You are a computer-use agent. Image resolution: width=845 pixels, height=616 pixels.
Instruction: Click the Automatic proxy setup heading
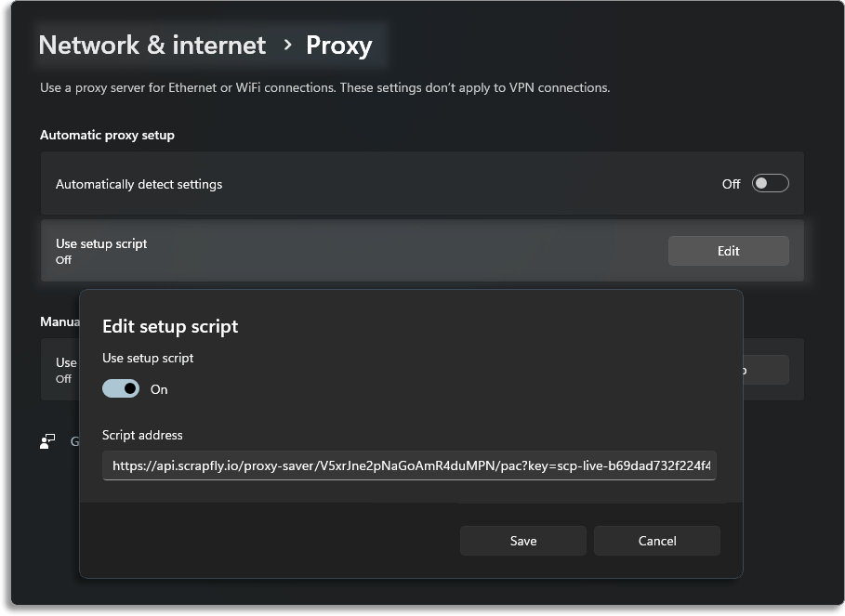coord(108,135)
